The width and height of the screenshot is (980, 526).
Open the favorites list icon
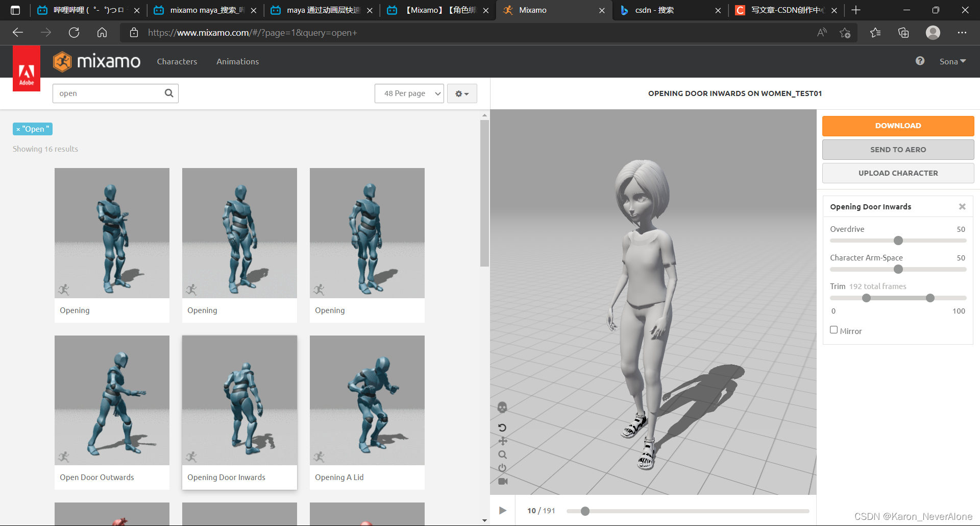[875, 33]
